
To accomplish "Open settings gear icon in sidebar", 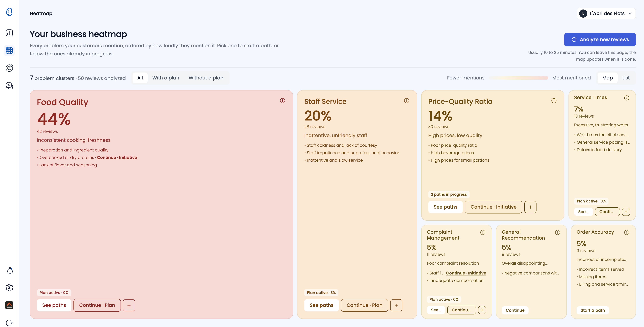I will [x=9, y=288].
